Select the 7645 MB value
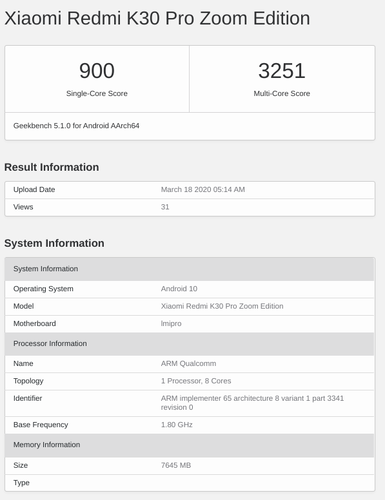The image size is (385, 500). [176, 465]
